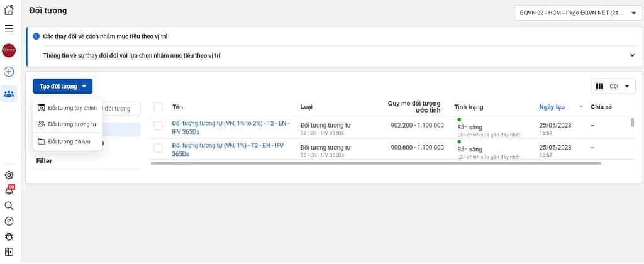Screen dimensions: 644x264
Task: Toggle the select-all checkbox in table header
Action: pos(158,107)
